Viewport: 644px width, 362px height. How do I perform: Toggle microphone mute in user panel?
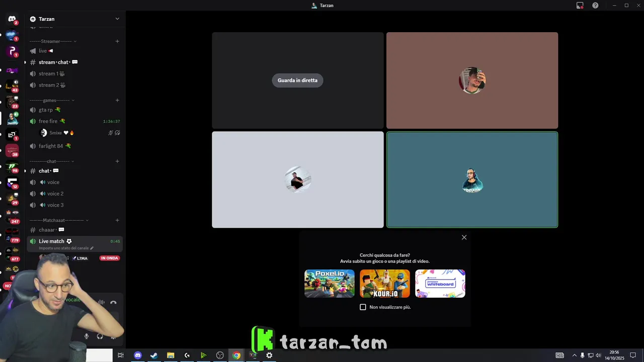(x=87, y=336)
